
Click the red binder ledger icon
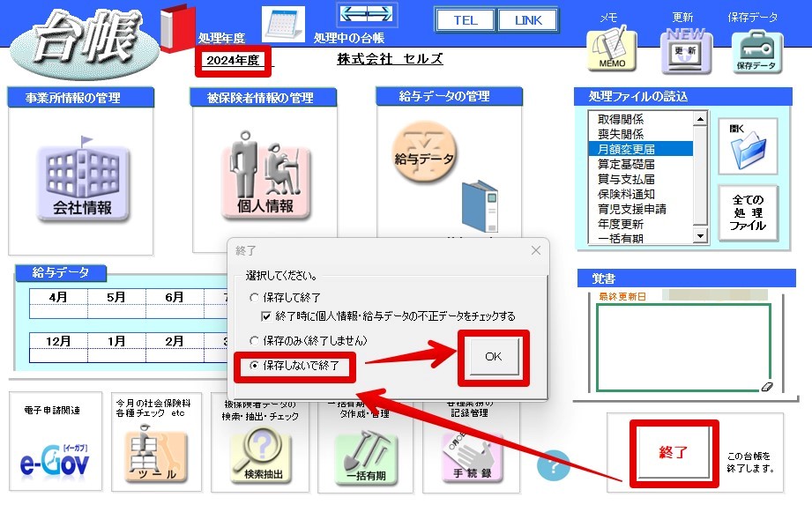pos(177,28)
